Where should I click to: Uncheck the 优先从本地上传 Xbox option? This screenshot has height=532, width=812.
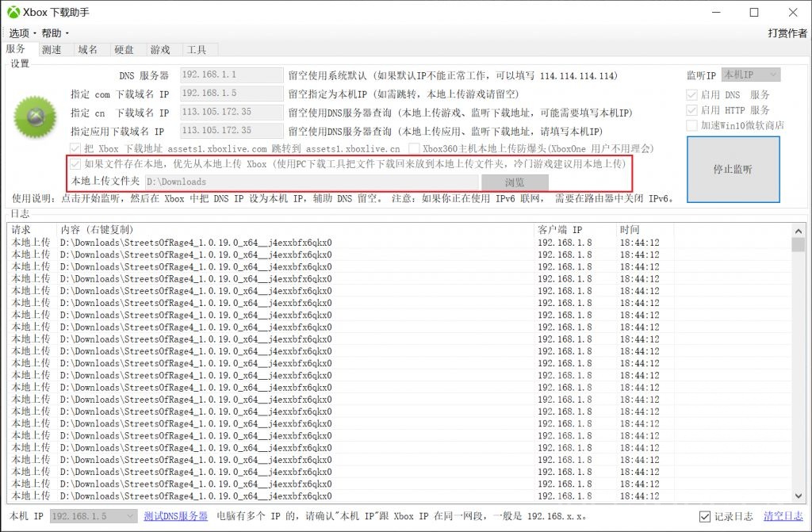76,164
